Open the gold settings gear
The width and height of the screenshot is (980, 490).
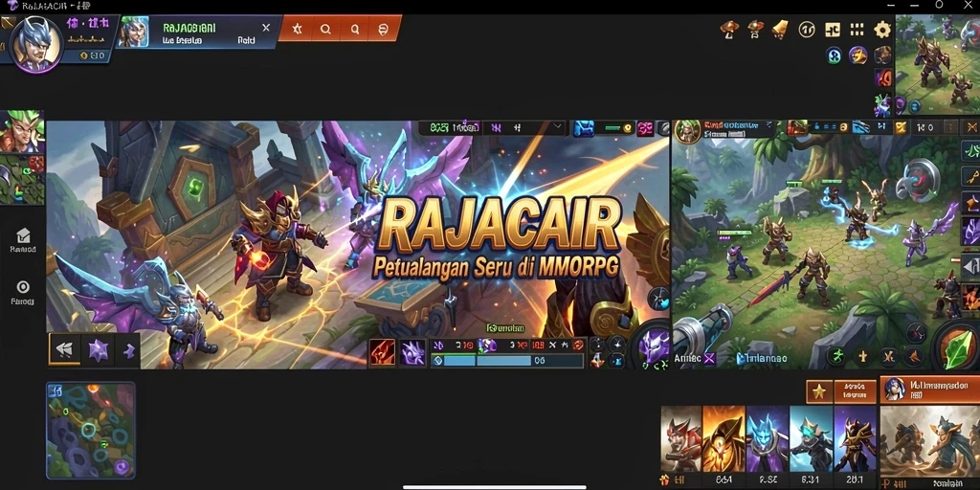coord(881,30)
